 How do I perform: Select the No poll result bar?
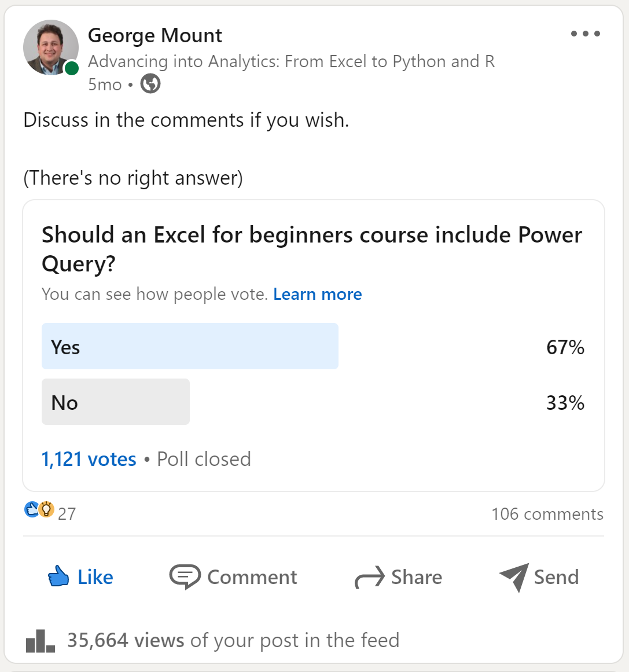pos(116,402)
